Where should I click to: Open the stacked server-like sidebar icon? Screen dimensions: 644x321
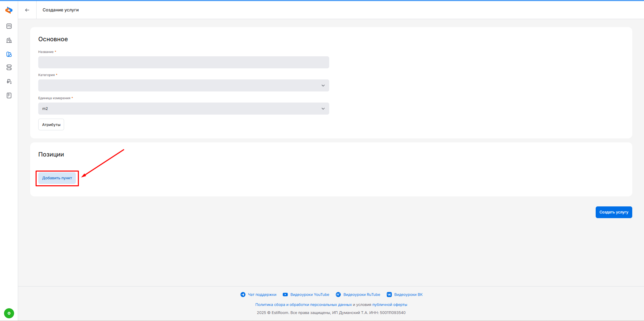point(9,68)
